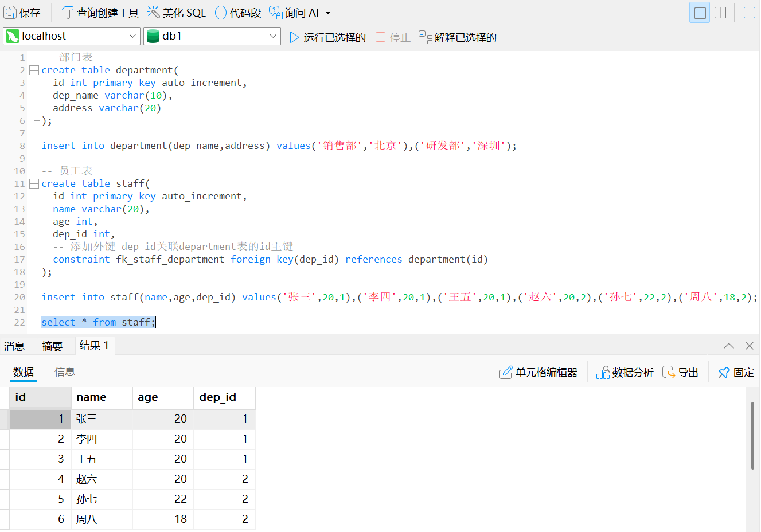The width and height of the screenshot is (761, 532).
Task: Click the name column header
Action: click(x=102, y=397)
